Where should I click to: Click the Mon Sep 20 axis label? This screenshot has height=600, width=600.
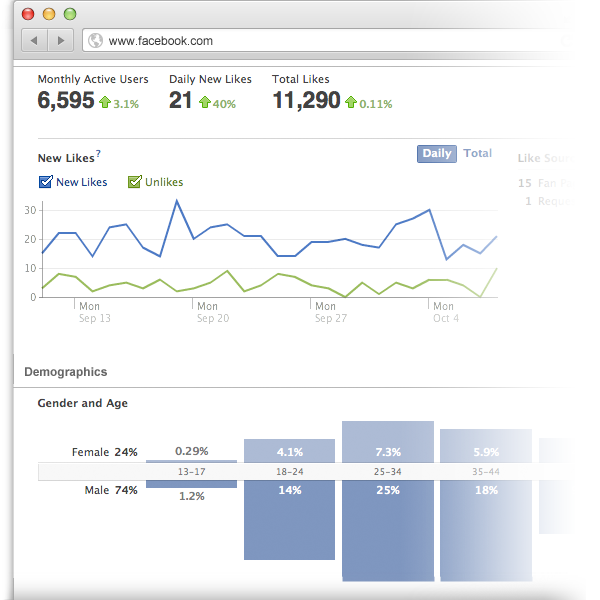[213, 312]
